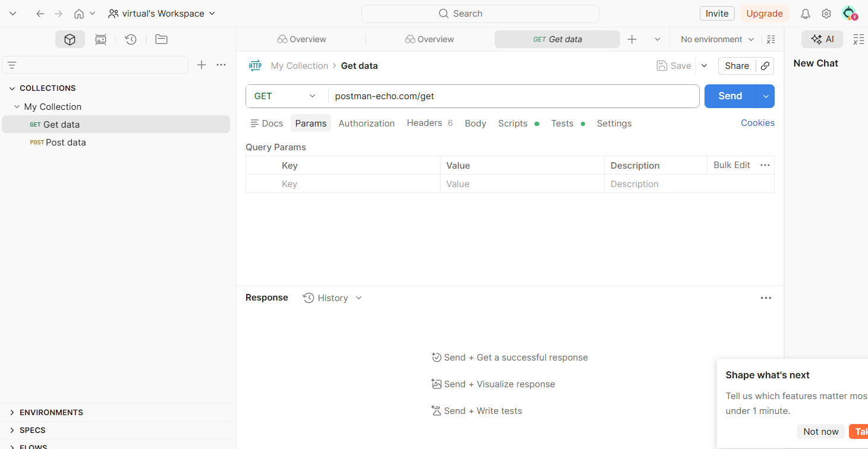The width and height of the screenshot is (868, 449).
Task: Open the Docs tab
Action: (267, 124)
